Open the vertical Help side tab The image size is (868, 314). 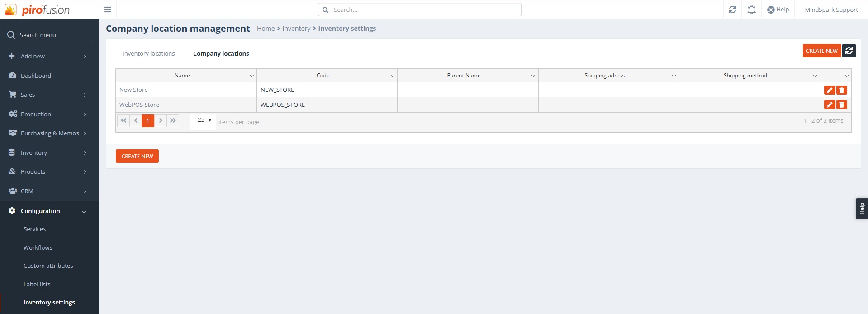[862, 209]
